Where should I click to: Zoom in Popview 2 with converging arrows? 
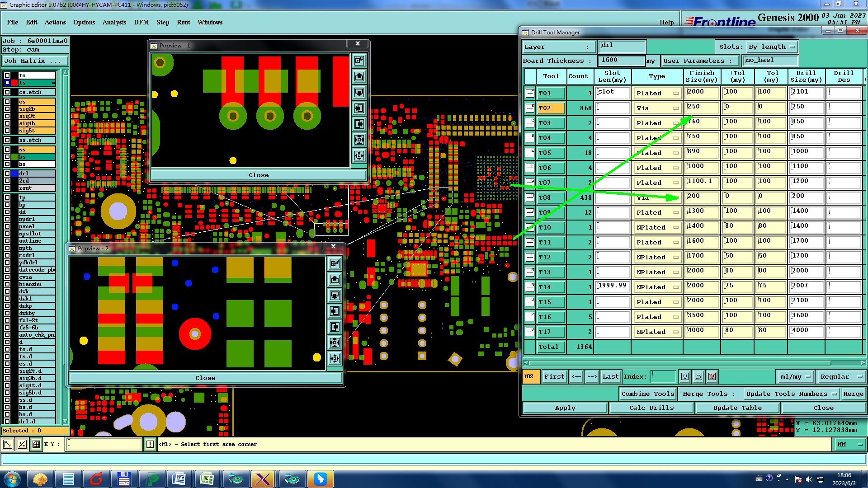[335, 343]
